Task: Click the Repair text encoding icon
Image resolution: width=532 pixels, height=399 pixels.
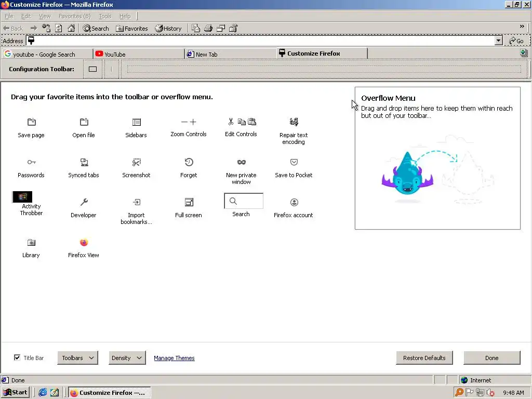Action: pos(294,122)
